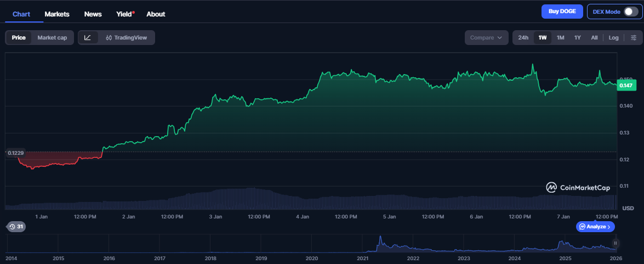Choose the All time range option
644x264 pixels.
(x=594, y=38)
